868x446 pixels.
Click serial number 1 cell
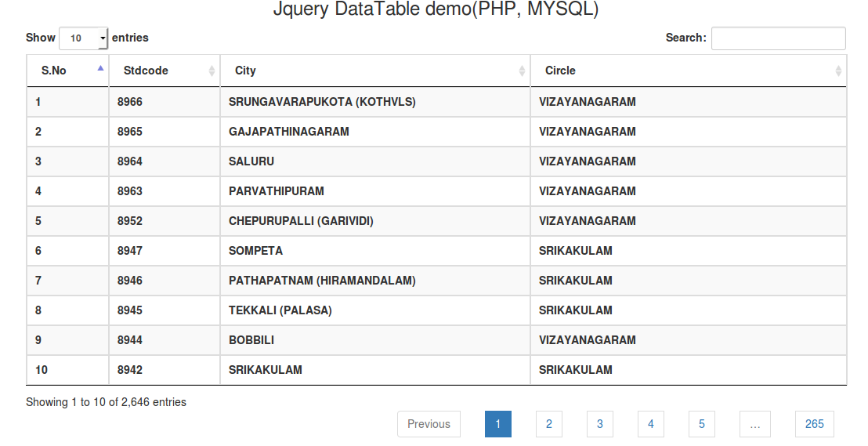click(x=67, y=102)
